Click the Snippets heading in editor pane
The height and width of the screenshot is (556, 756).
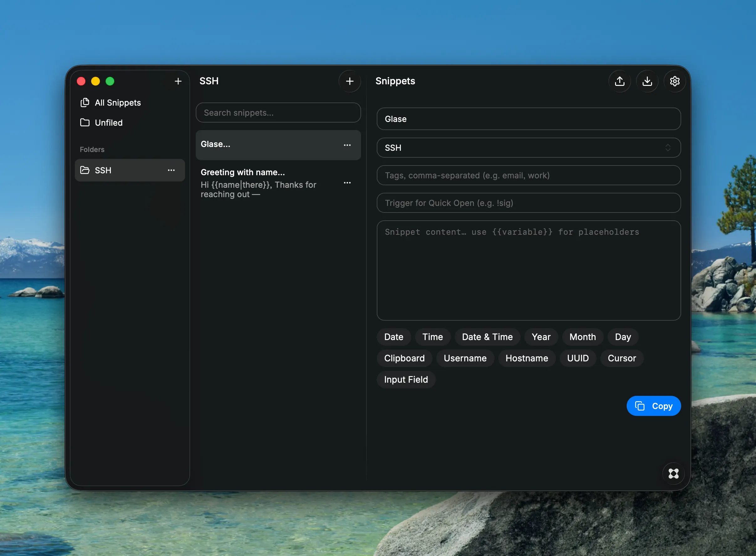395,81
